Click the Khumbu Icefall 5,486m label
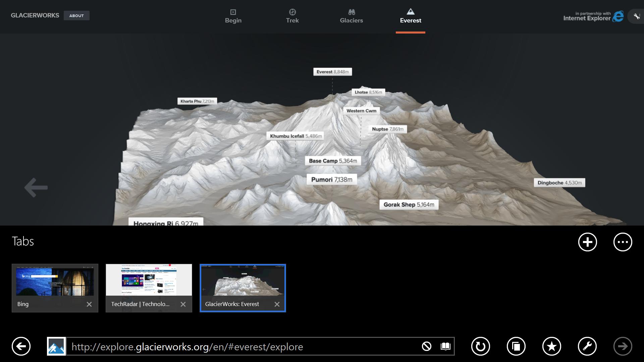The width and height of the screenshot is (644, 362). [x=296, y=136]
